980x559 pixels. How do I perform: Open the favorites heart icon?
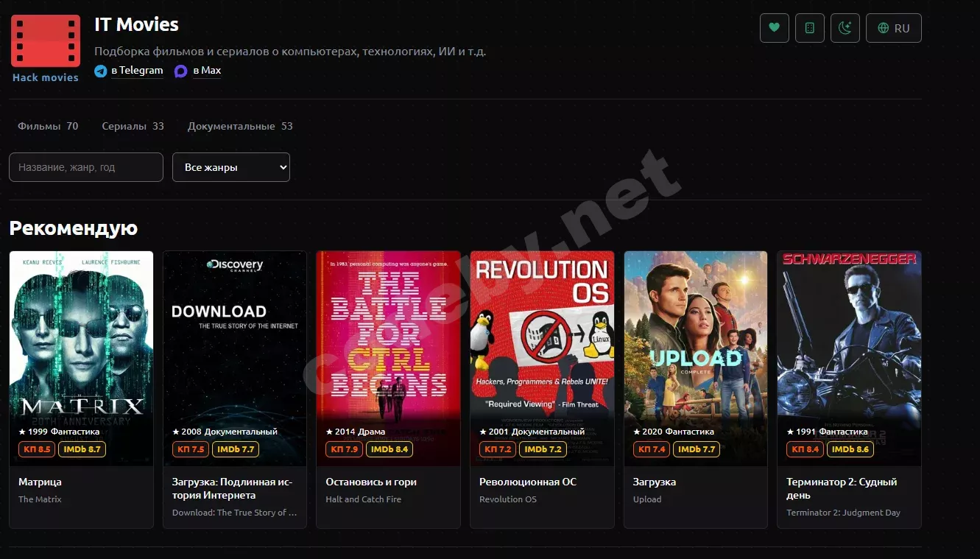click(774, 28)
